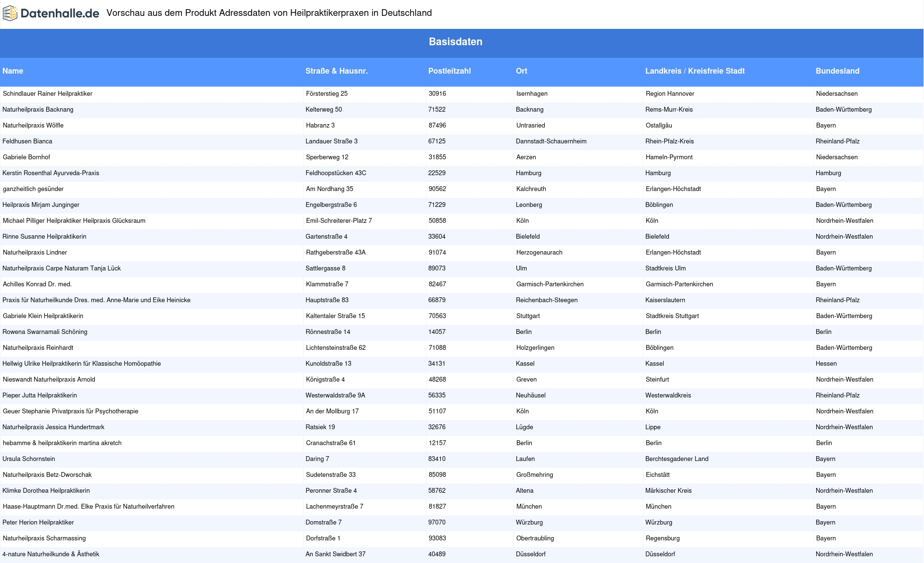This screenshot has width=924, height=563.
Task: Click the ganzheitlich gesünder entry
Action: pos(33,189)
